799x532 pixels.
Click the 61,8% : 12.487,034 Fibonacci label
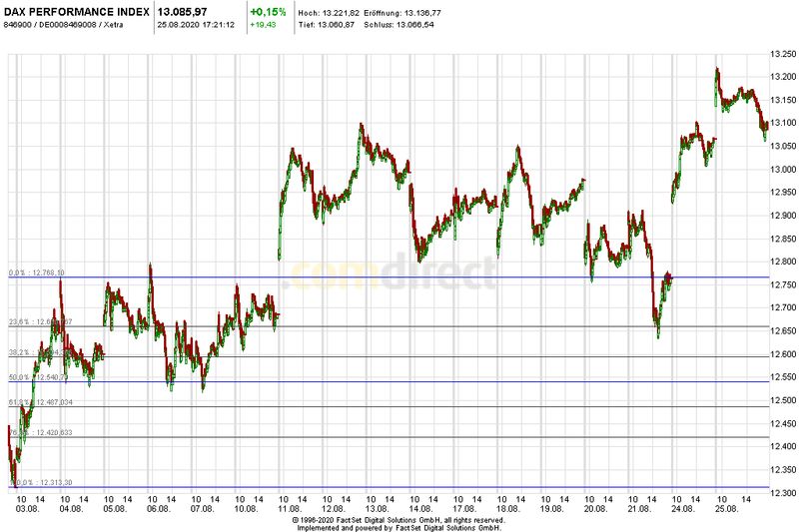coord(41,402)
